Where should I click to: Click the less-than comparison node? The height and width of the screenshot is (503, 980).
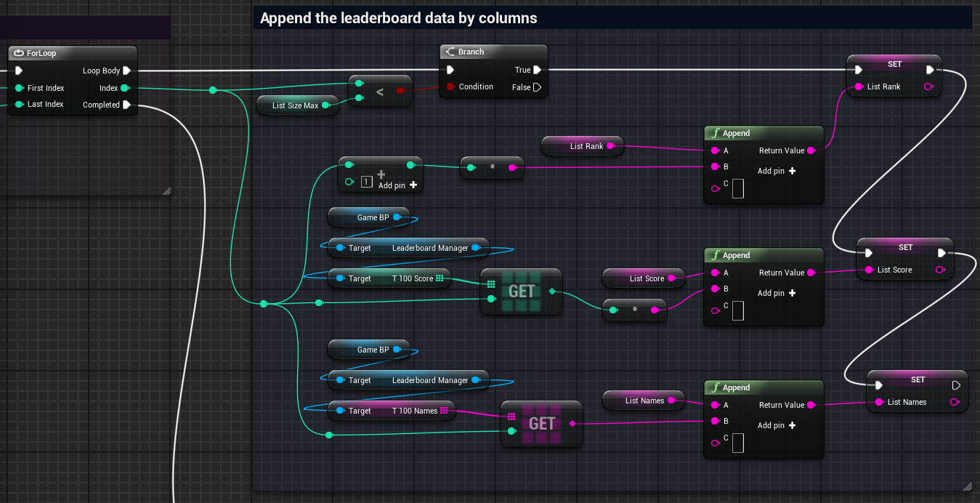380,92
